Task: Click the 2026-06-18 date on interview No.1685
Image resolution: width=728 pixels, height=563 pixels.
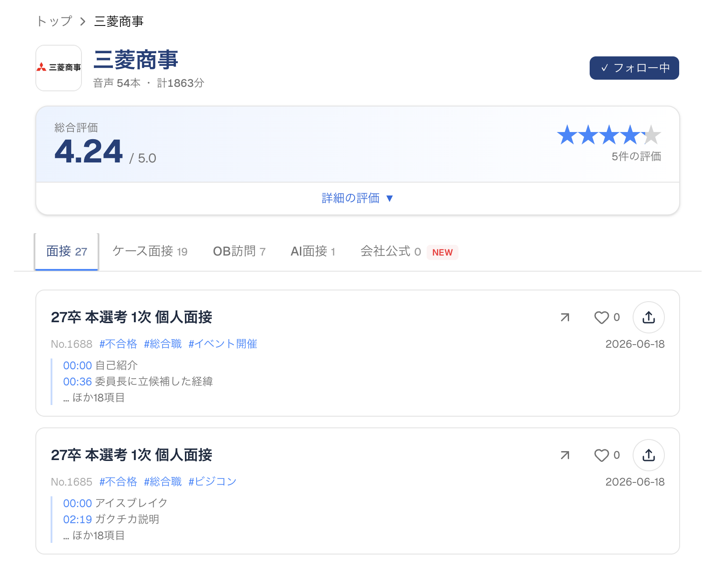Action: 635,482
